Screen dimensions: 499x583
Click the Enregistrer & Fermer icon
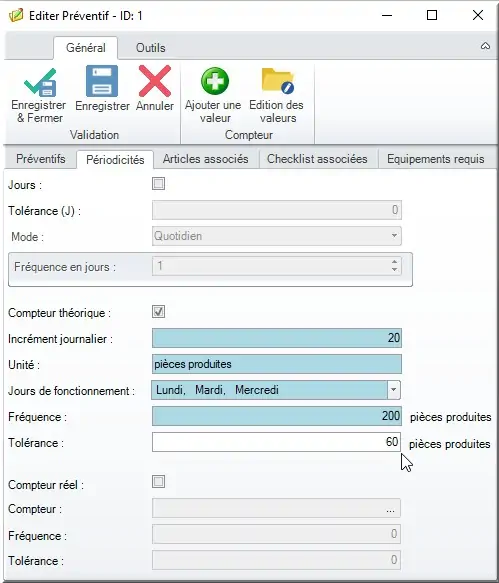tap(40, 83)
